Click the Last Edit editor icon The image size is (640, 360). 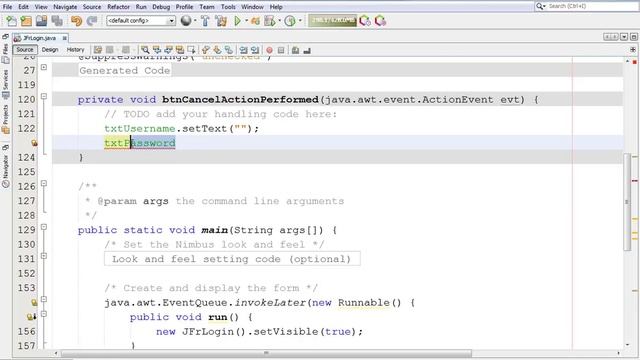pos(98,50)
